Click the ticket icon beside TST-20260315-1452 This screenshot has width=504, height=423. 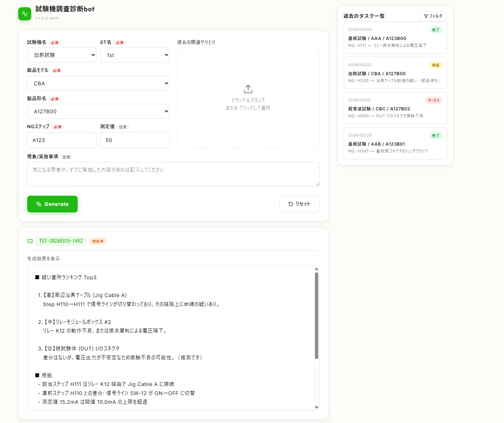pyautogui.click(x=30, y=241)
